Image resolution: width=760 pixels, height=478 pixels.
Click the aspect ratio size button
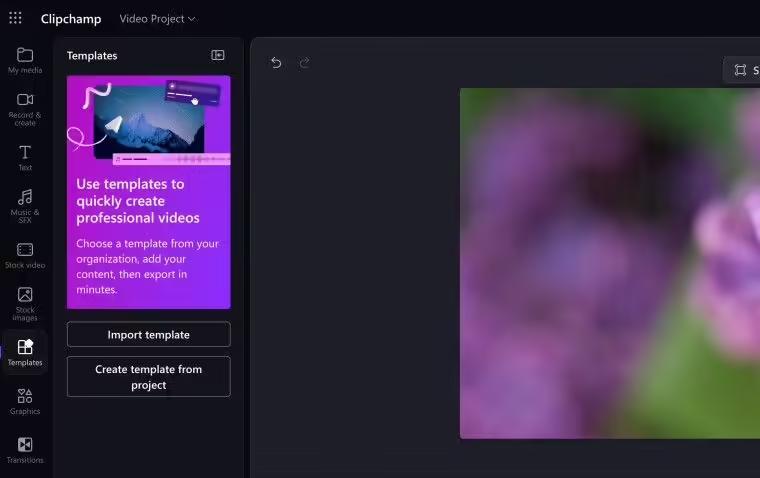point(743,70)
